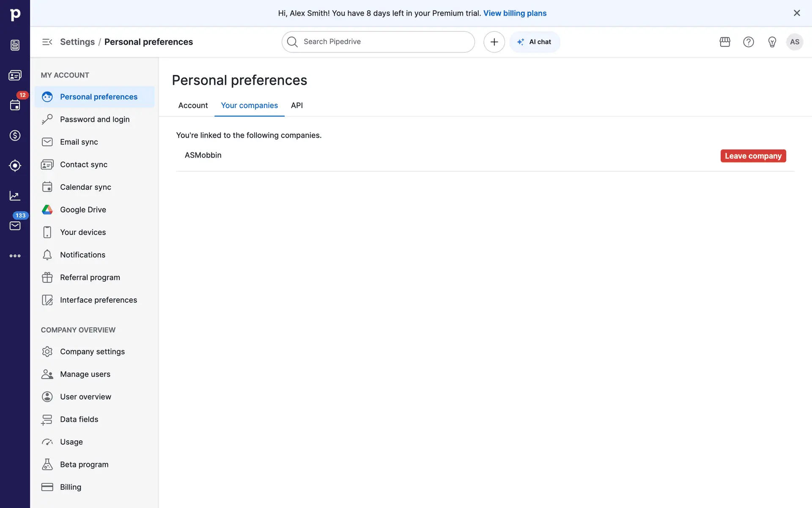Switch to the API tab
The height and width of the screenshot is (508, 812).
click(x=297, y=105)
